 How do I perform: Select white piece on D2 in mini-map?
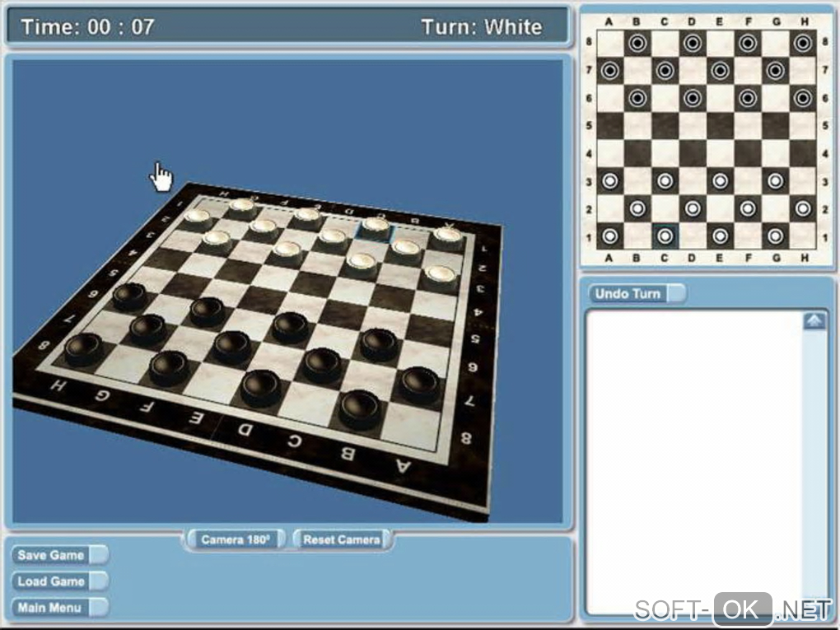[x=693, y=208]
